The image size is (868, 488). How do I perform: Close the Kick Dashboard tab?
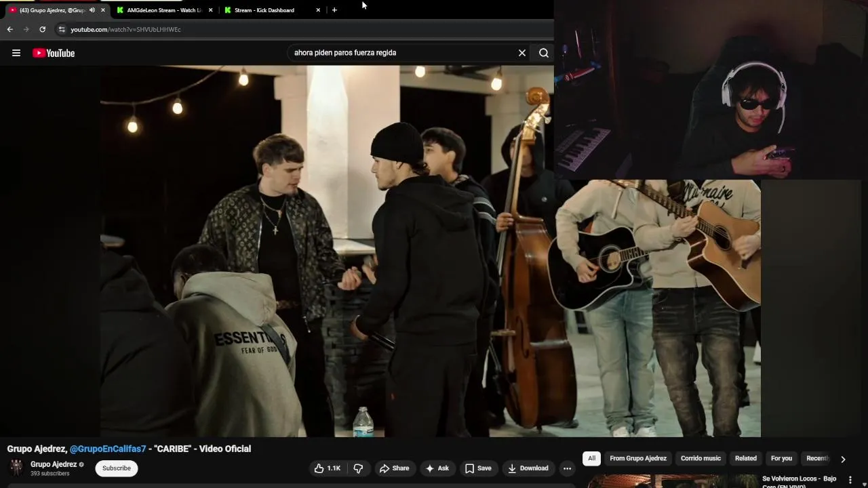pos(318,10)
